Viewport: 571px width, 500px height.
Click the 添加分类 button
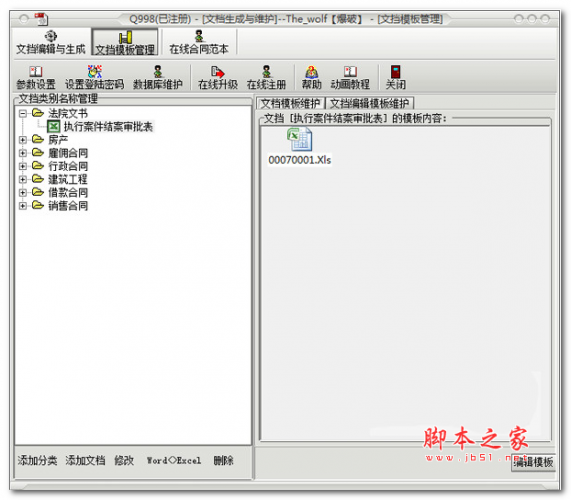pos(38,460)
